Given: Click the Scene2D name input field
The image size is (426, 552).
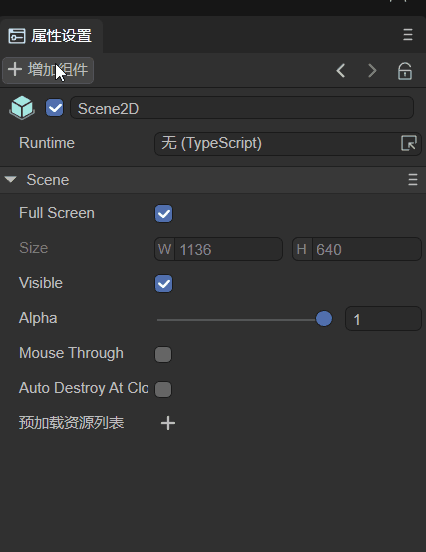Looking at the screenshot, I should click(x=242, y=108).
